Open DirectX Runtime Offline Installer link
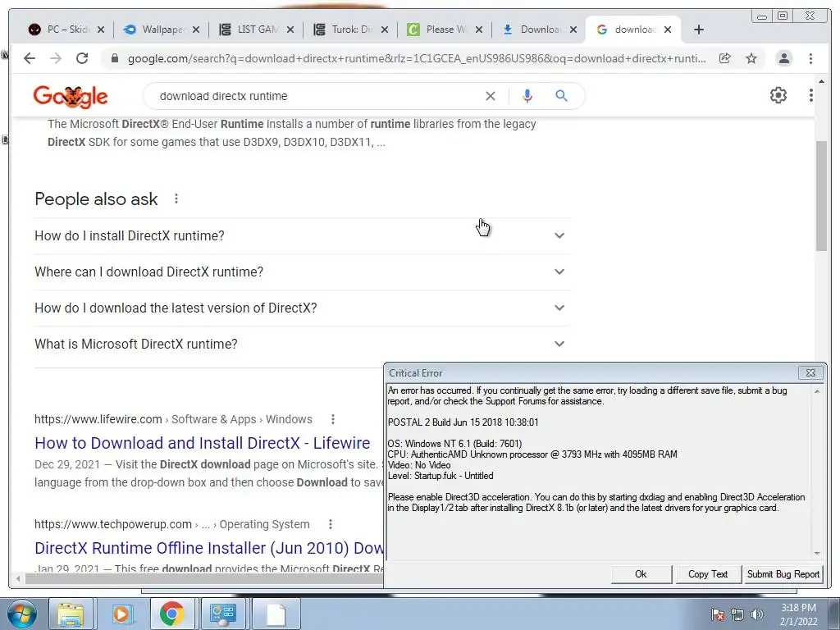 [209, 548]
